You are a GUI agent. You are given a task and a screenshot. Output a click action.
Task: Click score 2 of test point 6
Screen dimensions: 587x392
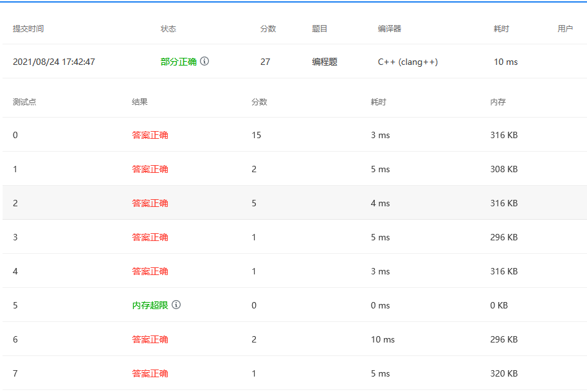point(254,339)
